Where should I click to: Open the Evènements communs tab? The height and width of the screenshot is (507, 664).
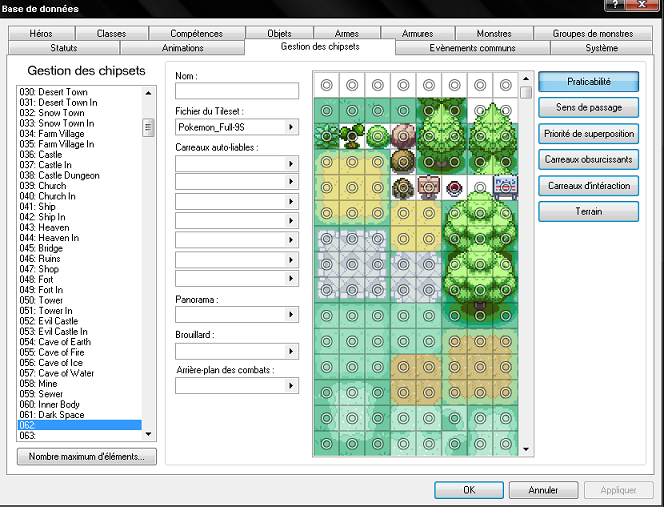pyautogui.click(x=472, y=48)
